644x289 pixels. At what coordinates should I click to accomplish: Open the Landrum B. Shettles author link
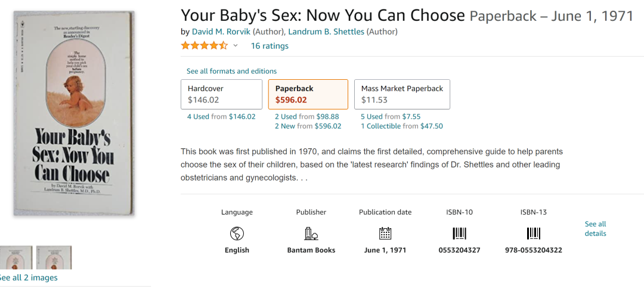[326, 32]
